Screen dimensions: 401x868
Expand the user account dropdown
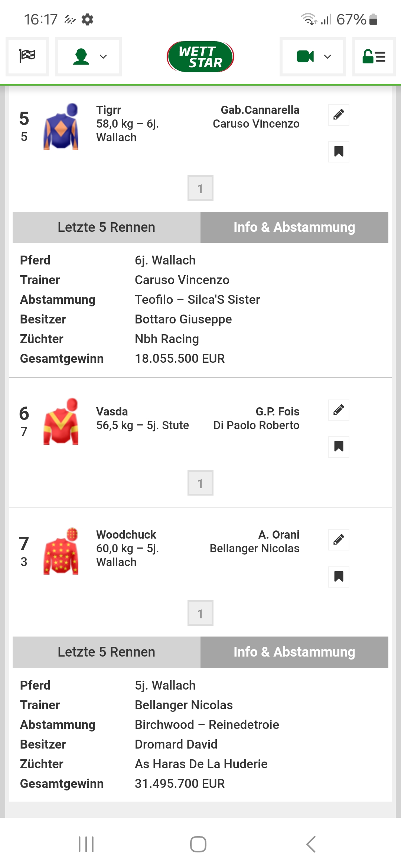(x=88, y=57)
